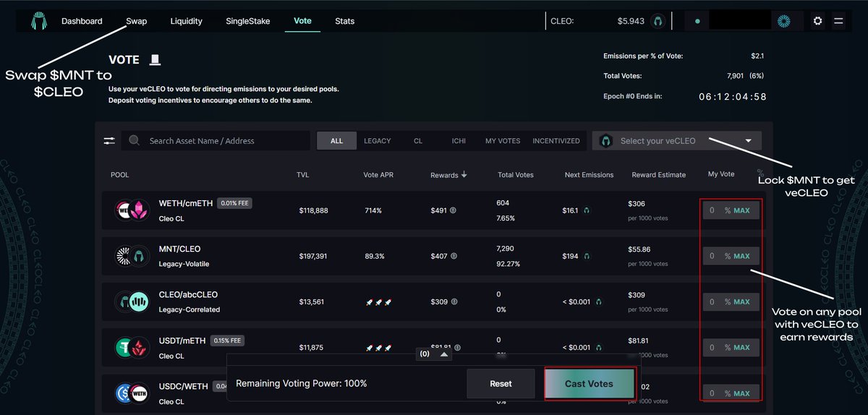Open settings via the gear icon
The height and width of the screenshot is (415, 868).
coord(817,21)
